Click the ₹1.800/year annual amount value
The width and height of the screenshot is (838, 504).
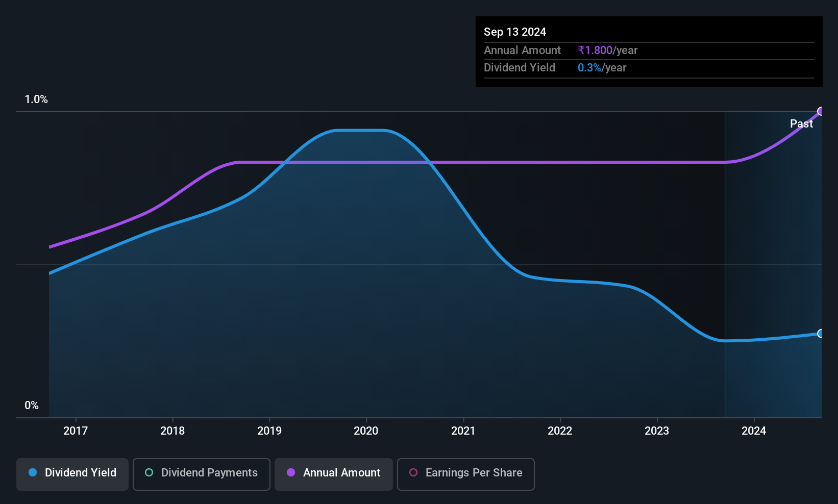[608, 50]
